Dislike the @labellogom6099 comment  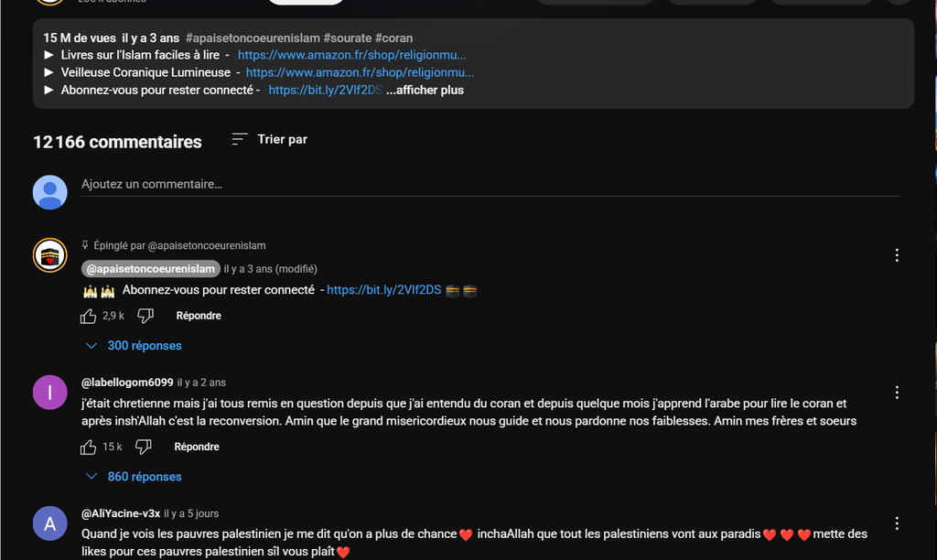(144, 447)
